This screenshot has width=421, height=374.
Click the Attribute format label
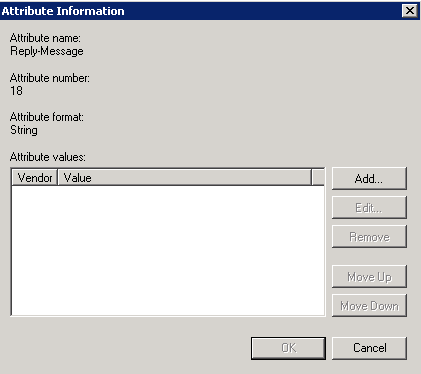pyautogui.click(x=47, y=117)
